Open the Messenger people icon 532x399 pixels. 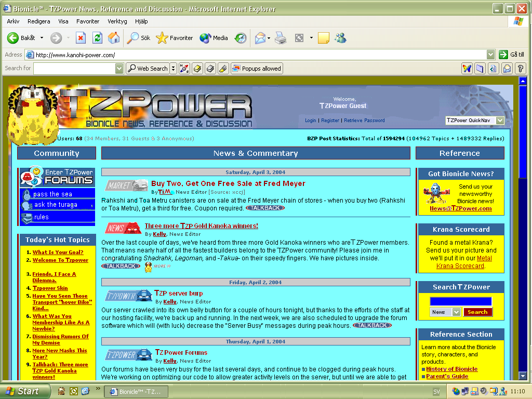340,37
